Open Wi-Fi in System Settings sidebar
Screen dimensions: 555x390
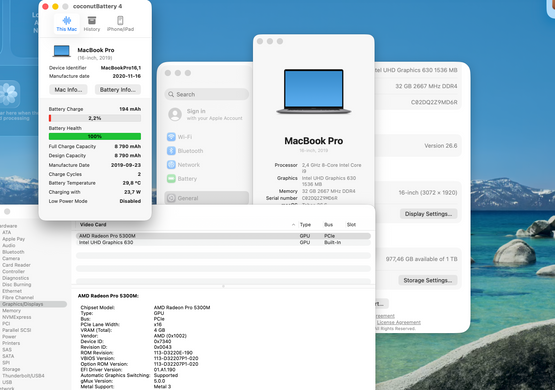207,137
